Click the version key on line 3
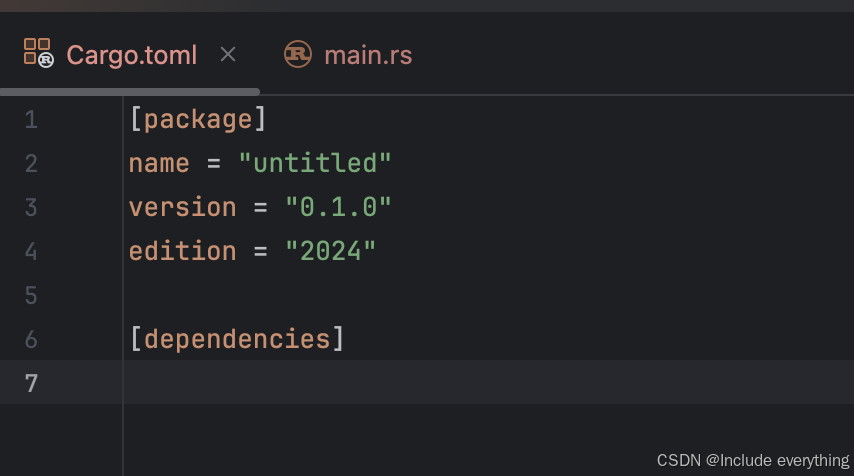 pyautogui.click(x=182, y=207)
